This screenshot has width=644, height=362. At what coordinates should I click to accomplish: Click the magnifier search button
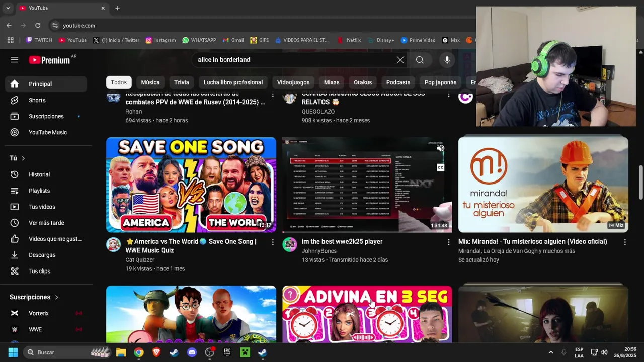[420, 60]
